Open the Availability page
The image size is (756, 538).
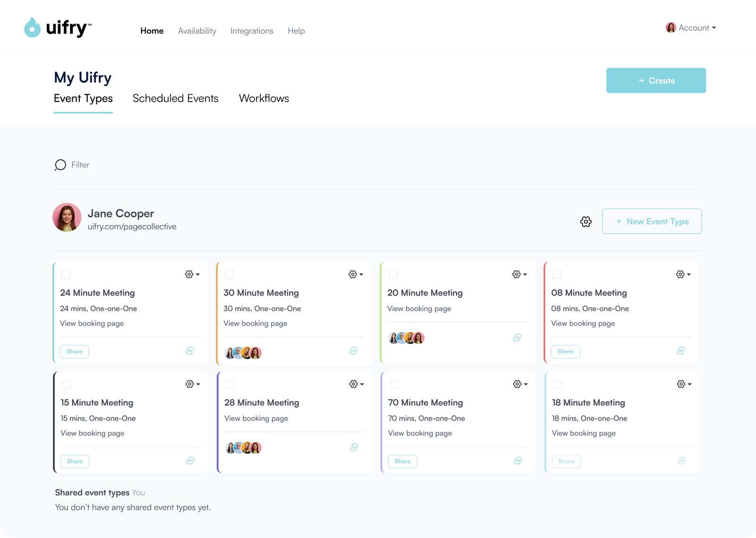[197, 31]
